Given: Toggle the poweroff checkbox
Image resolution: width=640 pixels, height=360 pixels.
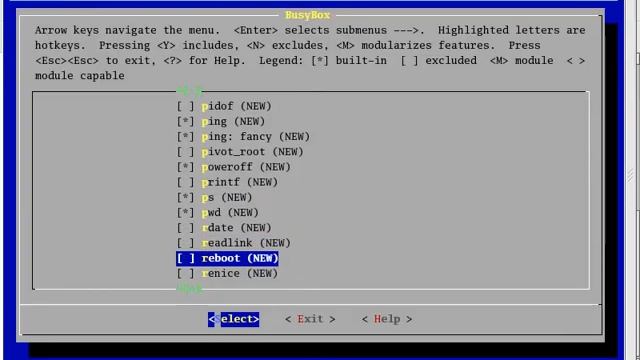Looking at the screenshot, I should (185, 167).
